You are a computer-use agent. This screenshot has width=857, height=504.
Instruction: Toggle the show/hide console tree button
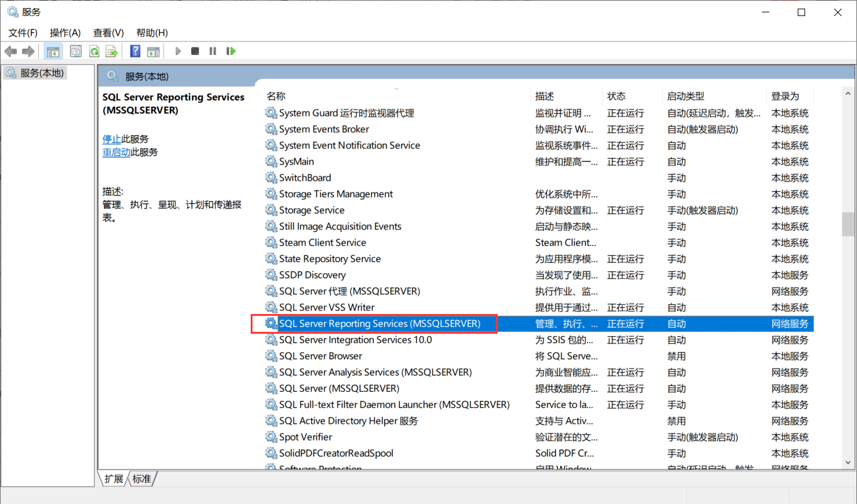53,51
